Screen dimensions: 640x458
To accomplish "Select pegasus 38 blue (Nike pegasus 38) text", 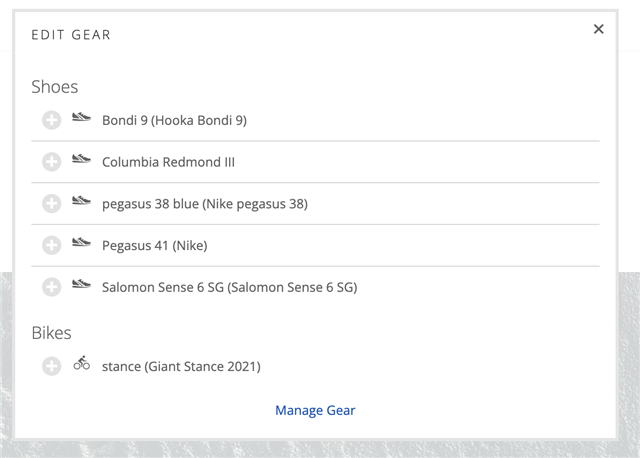I will tap(204, 204).
